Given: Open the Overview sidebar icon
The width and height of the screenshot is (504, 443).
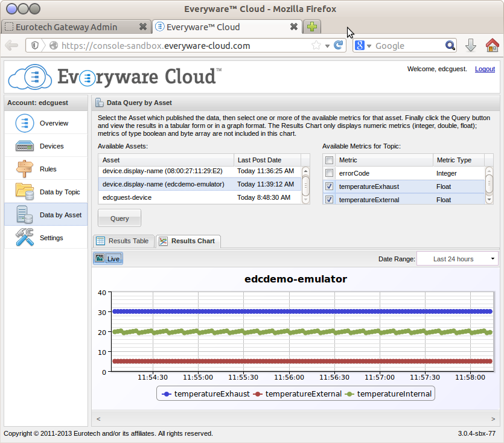Looking at the screenshot, I should (x=25, y=123).
